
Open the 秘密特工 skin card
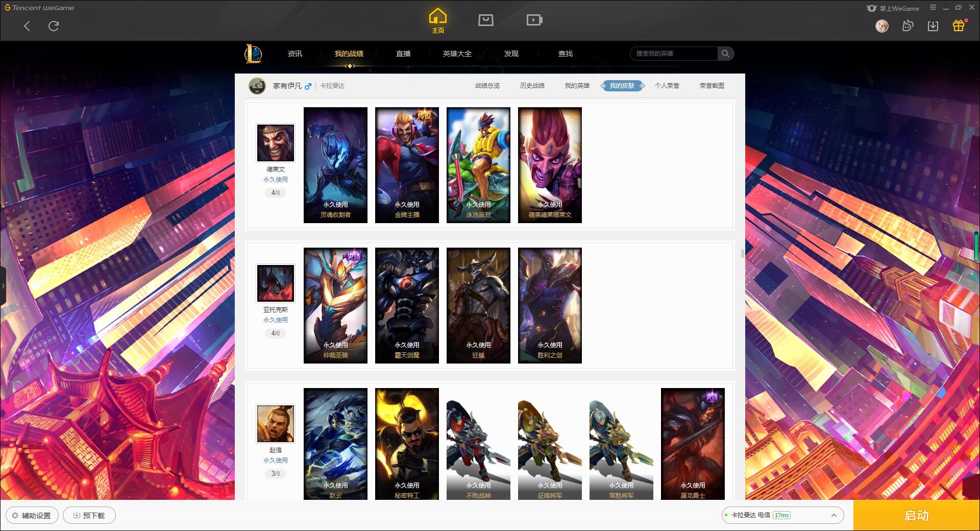point(407,444)
